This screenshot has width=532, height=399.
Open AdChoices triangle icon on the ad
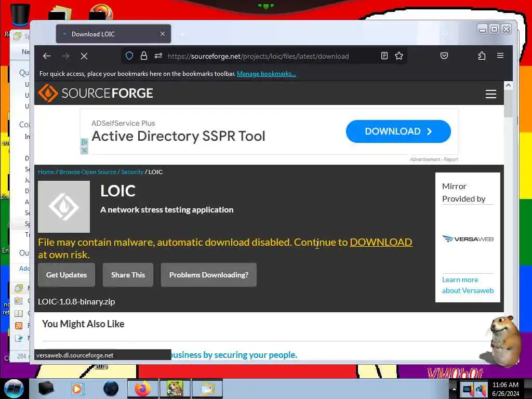pyautogui.click(x=85, y=142)
